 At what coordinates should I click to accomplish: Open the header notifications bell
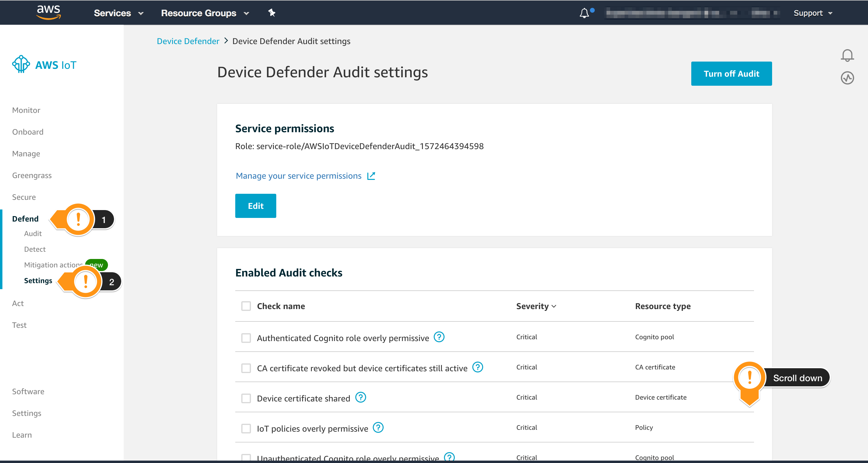pyautogui.click(x=584, y=13)
